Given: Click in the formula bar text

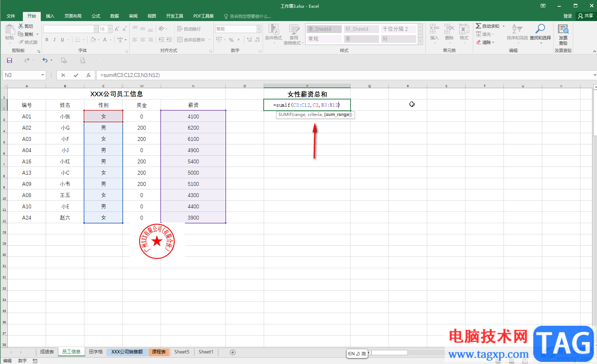Looking at the screenshot, I should pos(130,75).
